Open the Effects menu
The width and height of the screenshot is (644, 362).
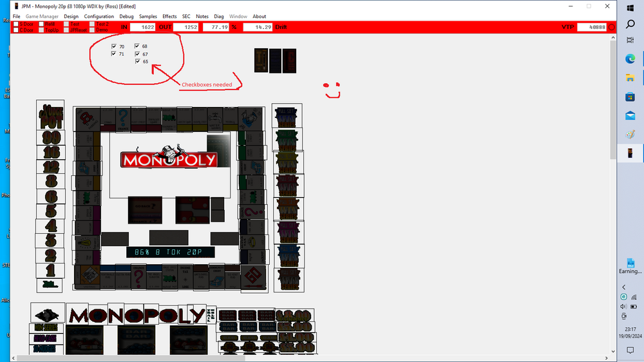169,17
